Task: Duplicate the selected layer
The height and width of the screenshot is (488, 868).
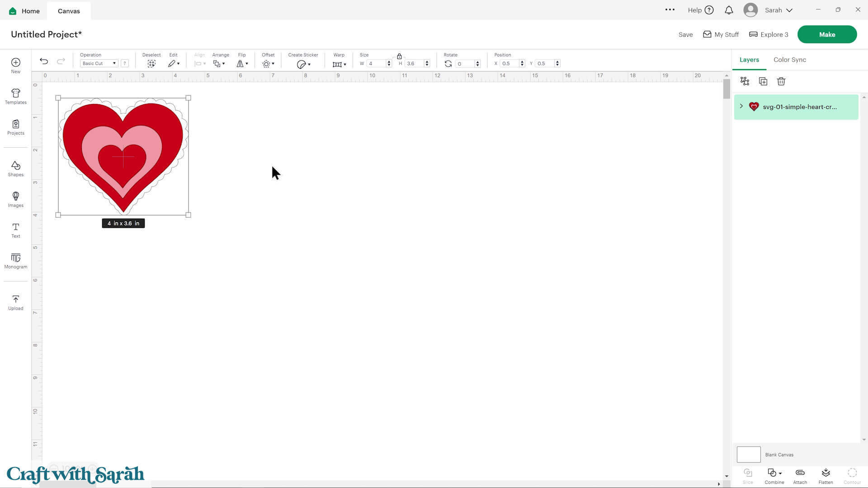Action: click(763, 81)
